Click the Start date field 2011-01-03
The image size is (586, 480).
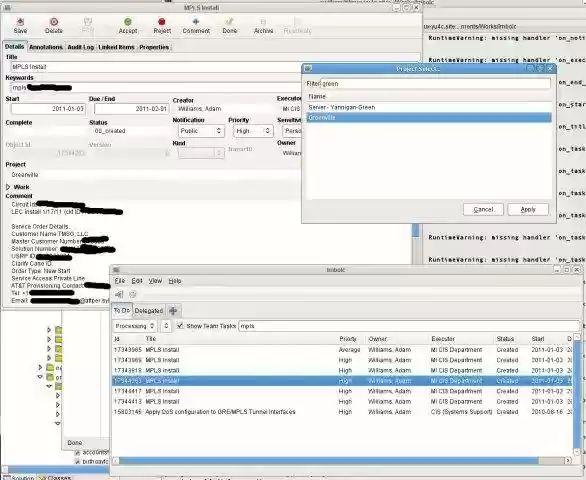(48, 109)
